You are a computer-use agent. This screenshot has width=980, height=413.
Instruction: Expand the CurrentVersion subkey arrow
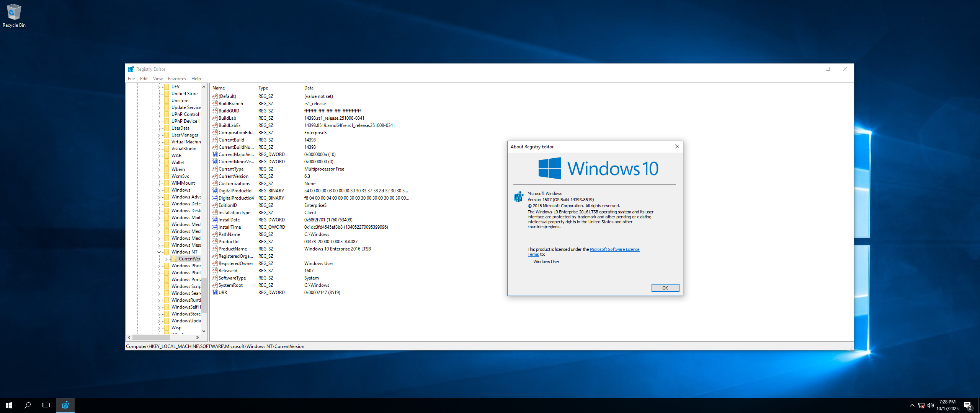click(x=166, y=259)
